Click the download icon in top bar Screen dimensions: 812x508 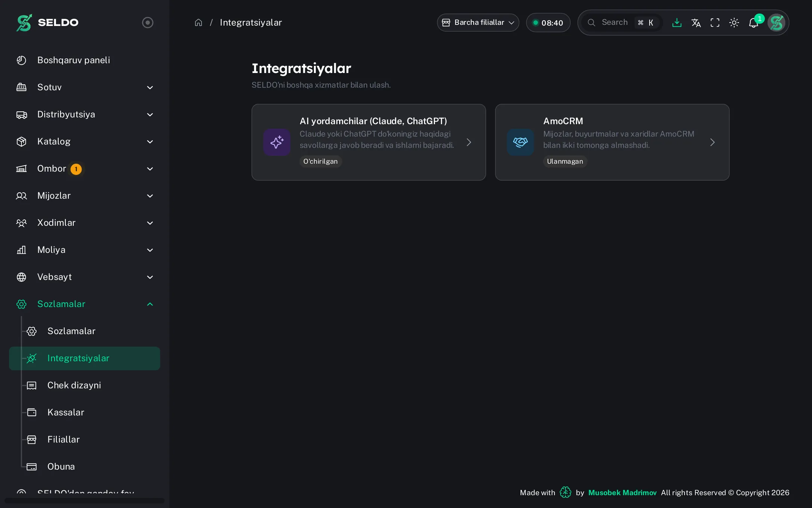point(677,23)
